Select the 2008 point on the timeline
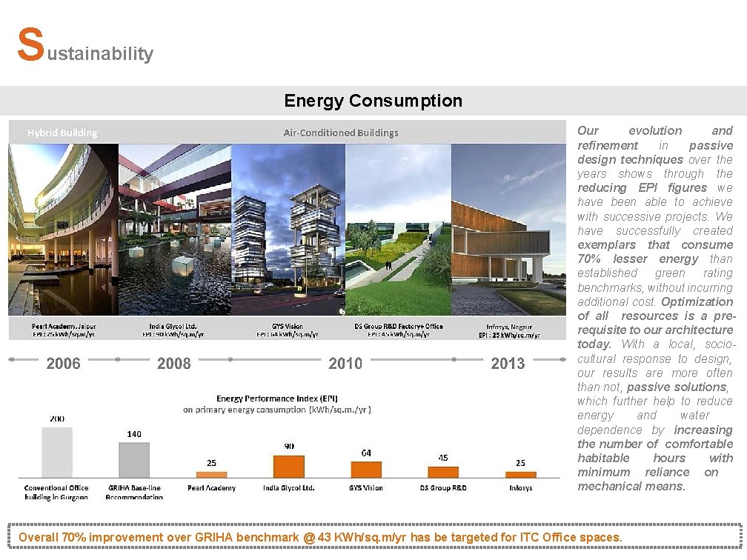The width and height of the screenshot is (747, 560). pyautogui.click(x=174, y=364)
